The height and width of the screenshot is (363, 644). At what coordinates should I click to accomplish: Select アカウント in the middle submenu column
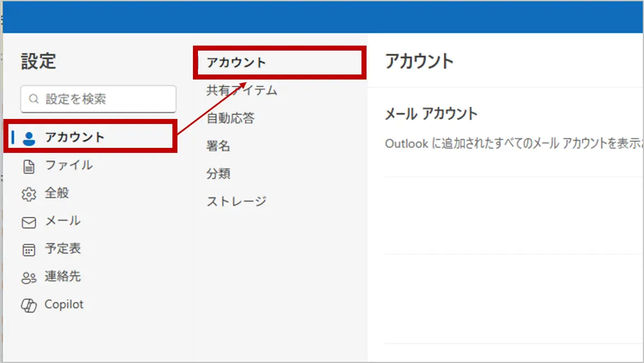coord(236,62)
